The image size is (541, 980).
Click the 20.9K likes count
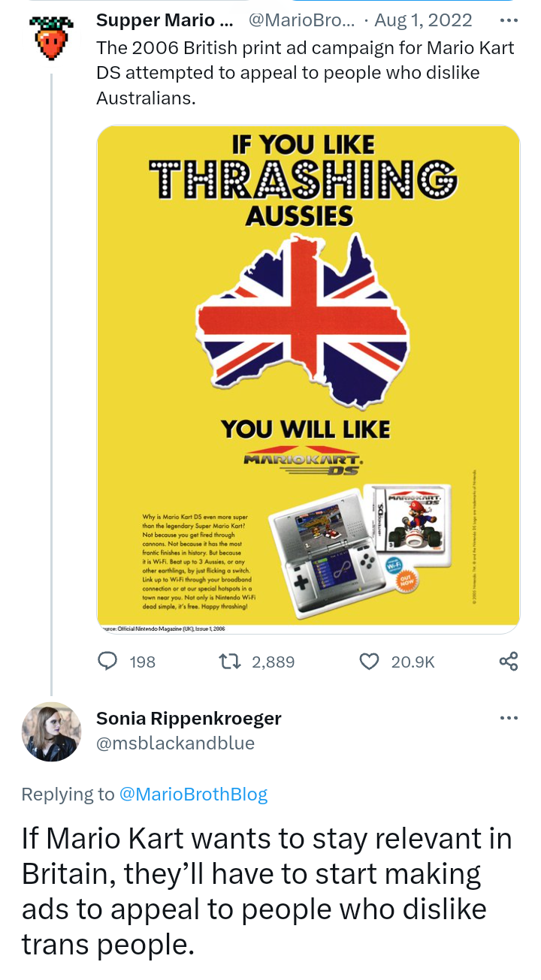[x=413, y=662]
